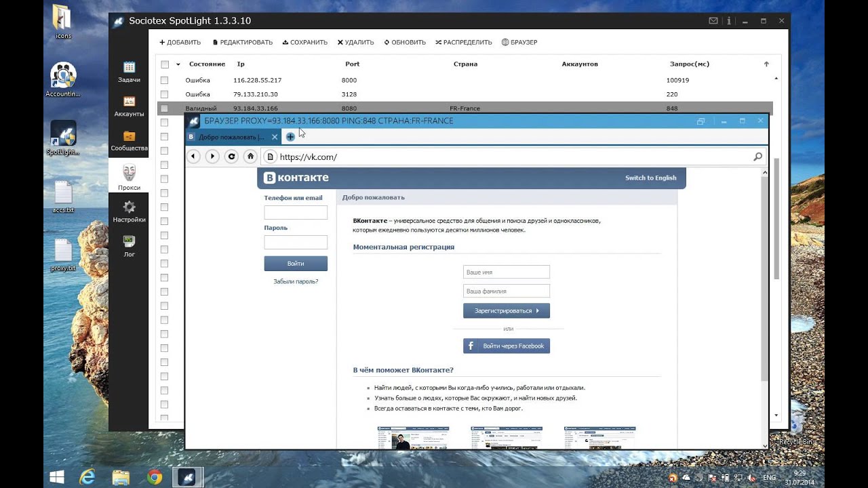Screen dimensions: 868x488
Task: Open Google Chrome from the taskbar
Action: [154, 477]
